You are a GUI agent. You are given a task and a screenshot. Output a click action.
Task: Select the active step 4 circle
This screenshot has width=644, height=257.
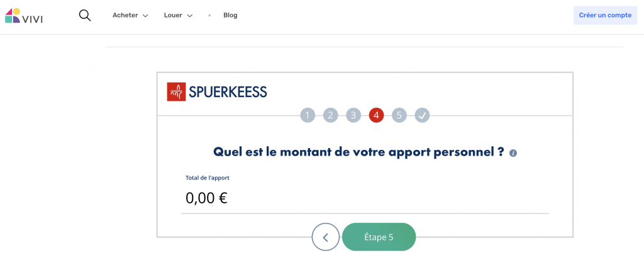coord(376,115)
